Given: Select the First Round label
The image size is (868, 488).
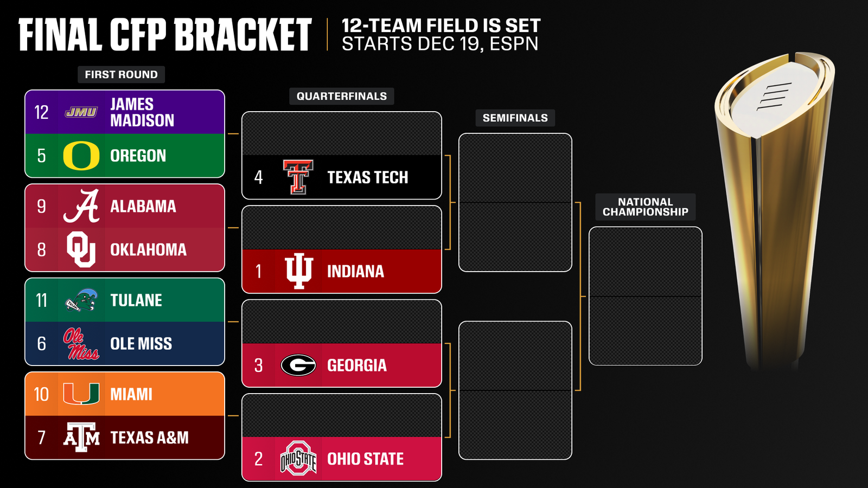Looking at the screenshot, I should pyautogui.click(x=121, y=74).
